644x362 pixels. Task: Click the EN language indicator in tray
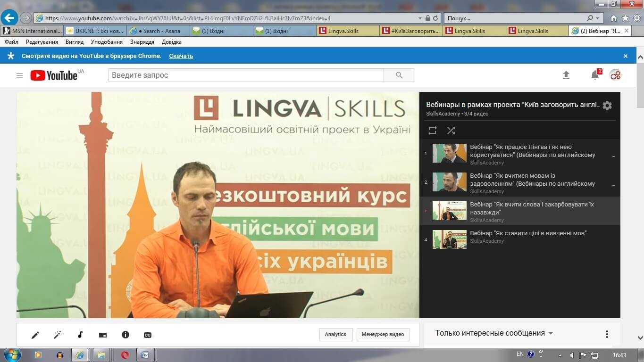click(520, 354)
